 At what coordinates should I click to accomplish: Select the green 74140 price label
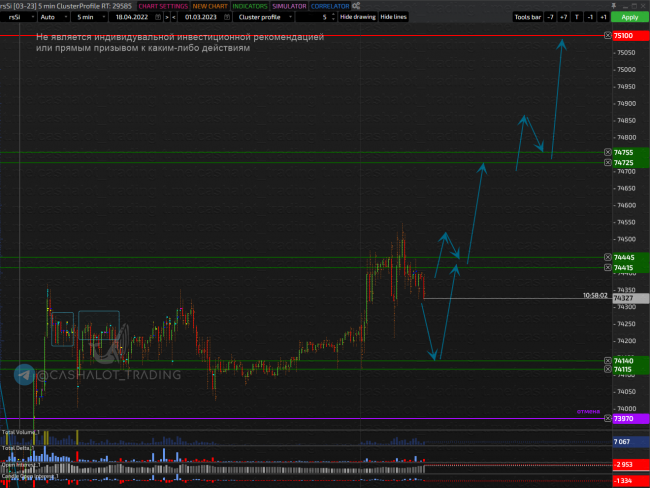(631, 361)
